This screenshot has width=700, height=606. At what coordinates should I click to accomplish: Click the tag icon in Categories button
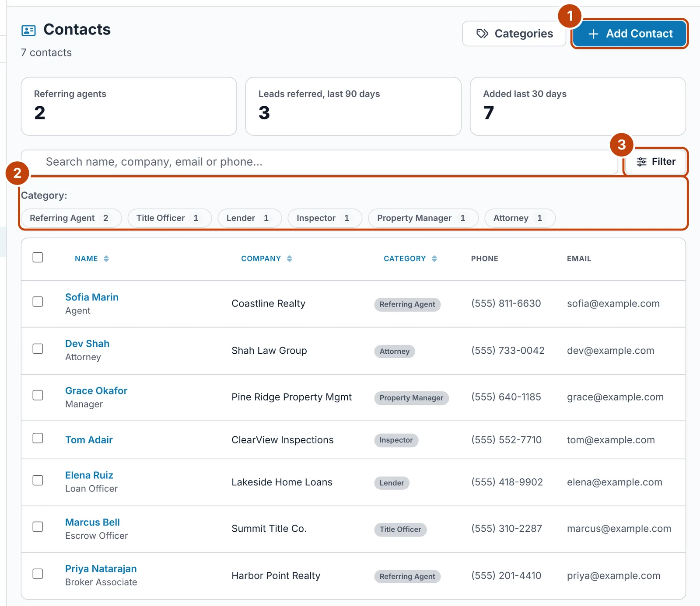click(x=482, y=34)
